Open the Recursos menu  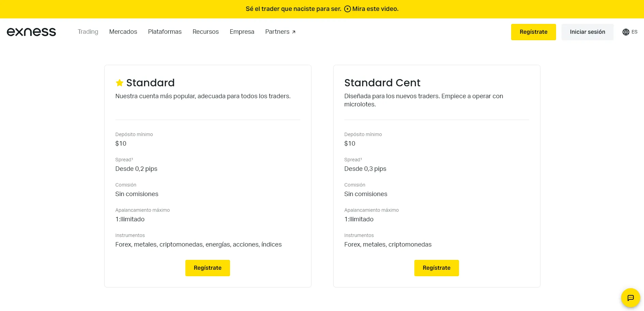click(x=205, y=32)
